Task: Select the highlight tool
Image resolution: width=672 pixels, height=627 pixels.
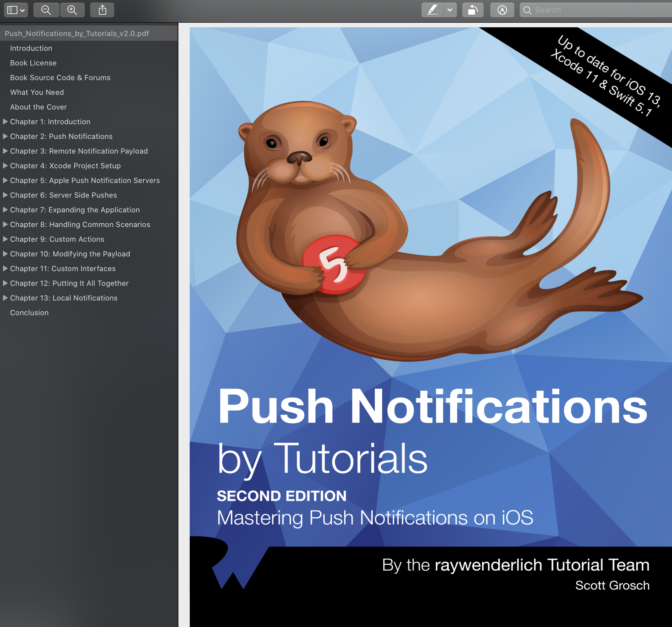Action: tap(433, 10)
